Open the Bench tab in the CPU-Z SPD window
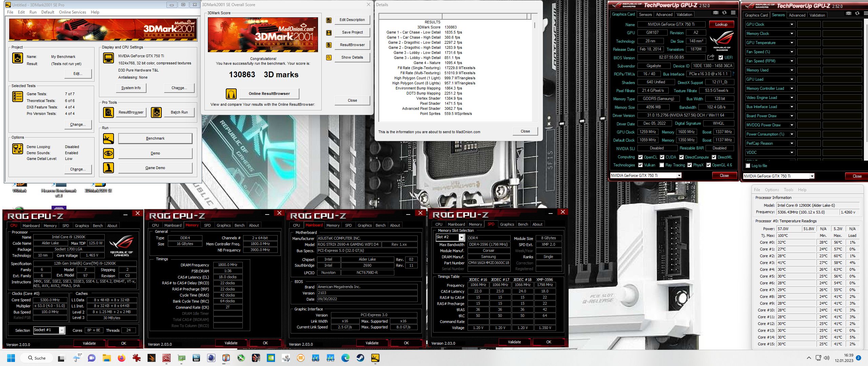Viewport: 868px width, 366px height. [522, 224]
